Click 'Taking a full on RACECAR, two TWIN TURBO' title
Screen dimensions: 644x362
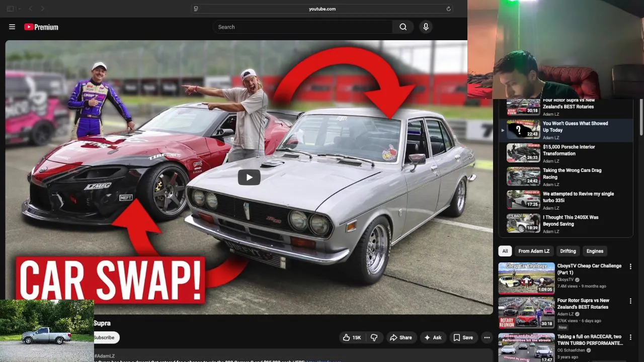[x=590, y=340]
